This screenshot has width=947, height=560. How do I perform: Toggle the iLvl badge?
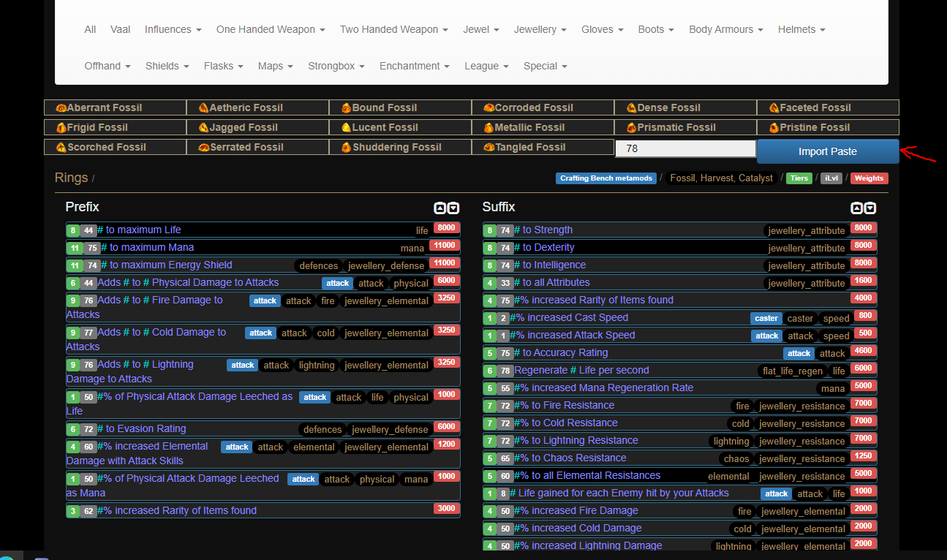[x=831, y=178]
